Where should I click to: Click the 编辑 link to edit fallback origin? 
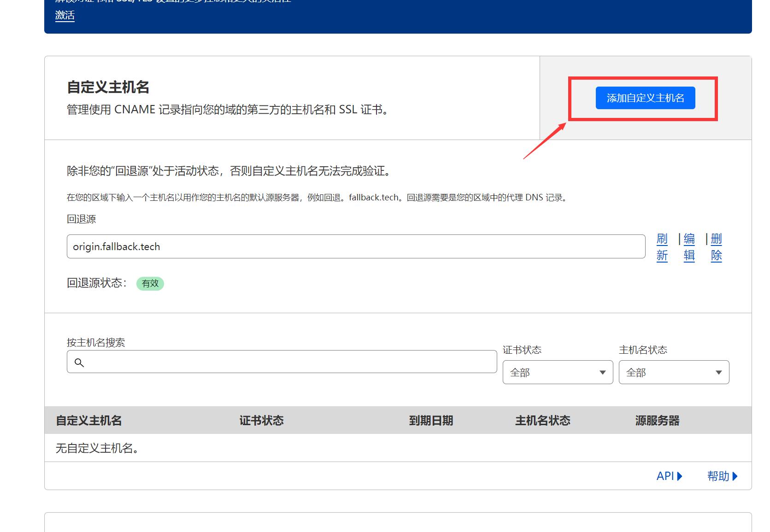689,247
